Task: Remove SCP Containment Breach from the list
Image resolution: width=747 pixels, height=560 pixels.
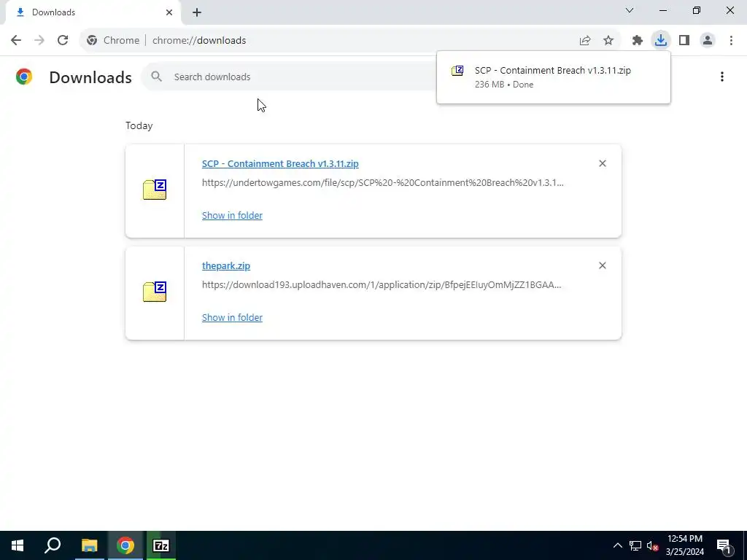Action: coord(602,163)
